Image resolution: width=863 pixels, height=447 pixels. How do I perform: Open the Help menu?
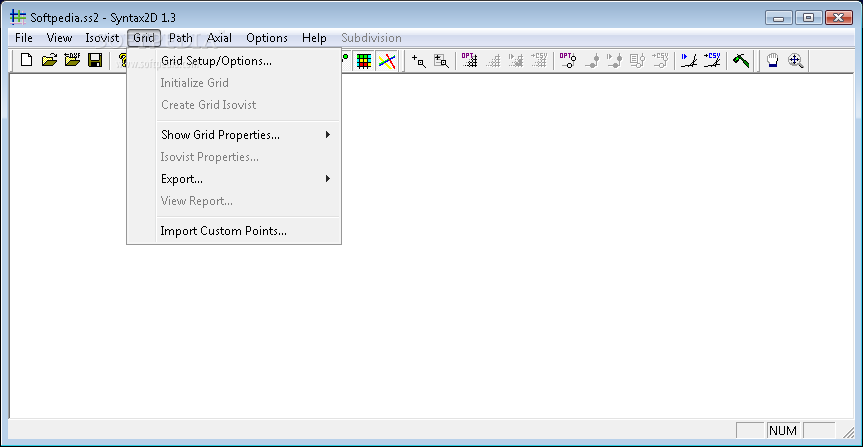(314, 38)
